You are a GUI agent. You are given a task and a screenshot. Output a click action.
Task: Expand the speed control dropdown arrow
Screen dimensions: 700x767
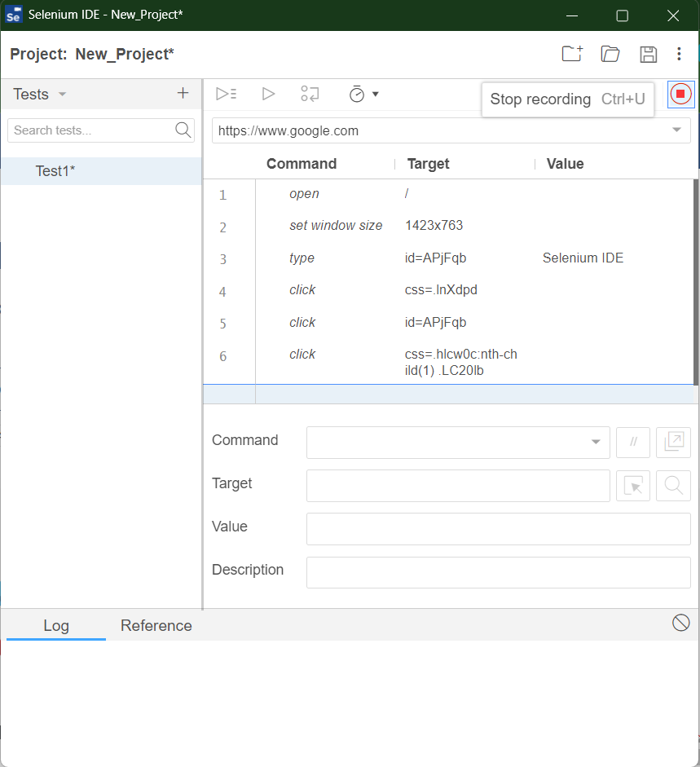tap(375, 94)
